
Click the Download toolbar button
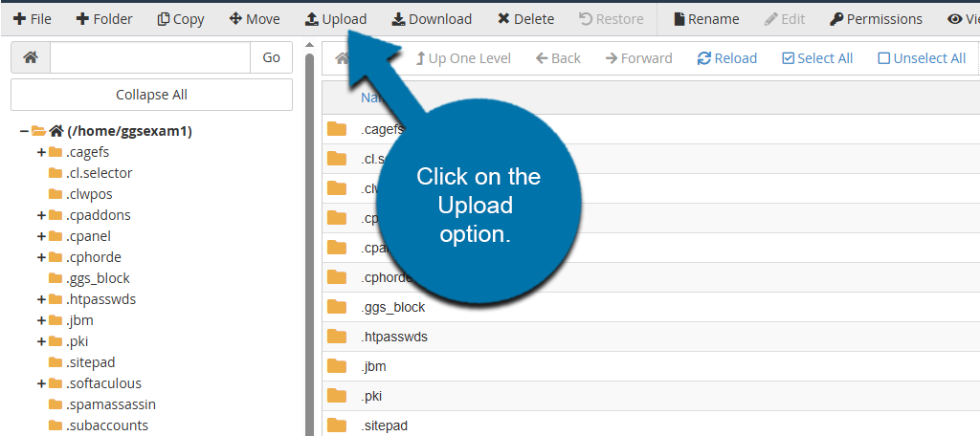point(432,19)
